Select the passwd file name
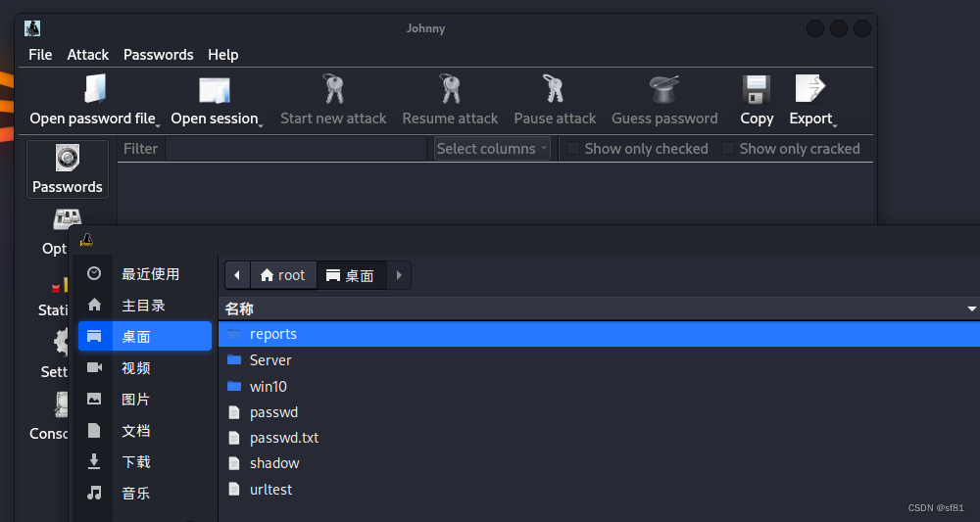 pos(273,412)
